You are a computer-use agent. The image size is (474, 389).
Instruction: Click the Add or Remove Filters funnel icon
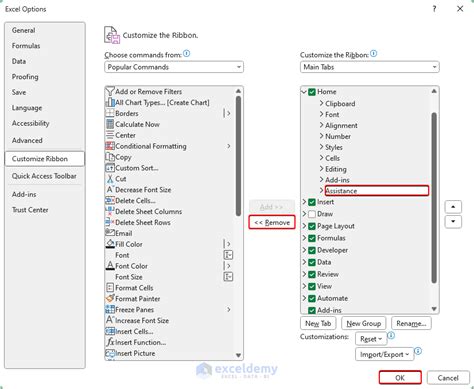point(110,91)
